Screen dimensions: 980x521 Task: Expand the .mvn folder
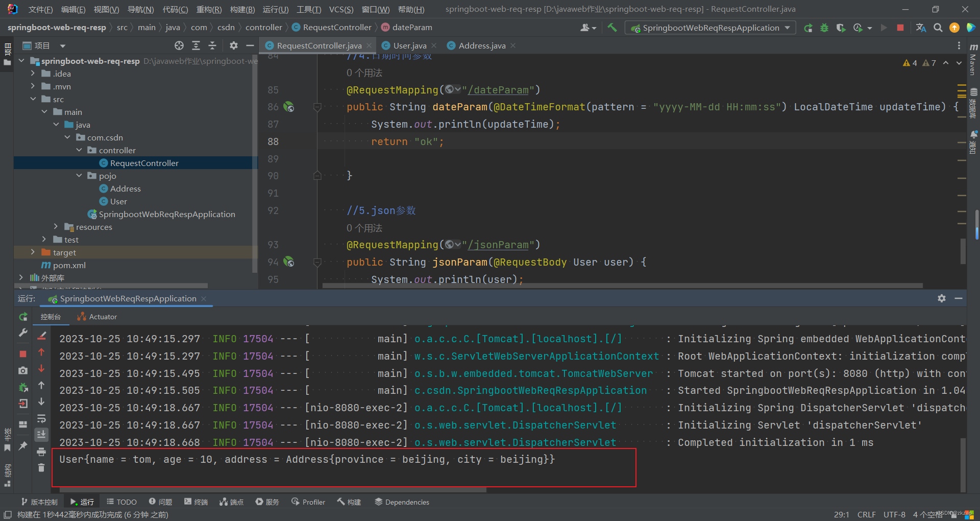33,86
